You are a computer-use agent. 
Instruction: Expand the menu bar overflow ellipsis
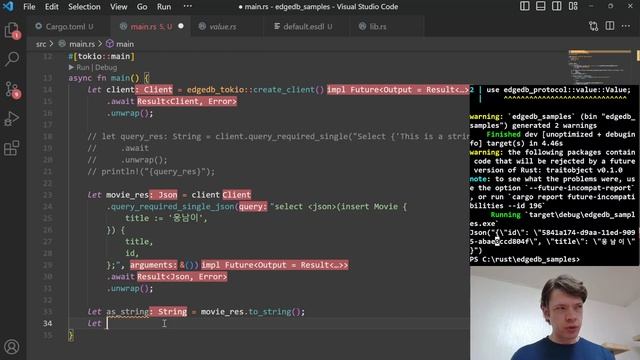point(187,7)
